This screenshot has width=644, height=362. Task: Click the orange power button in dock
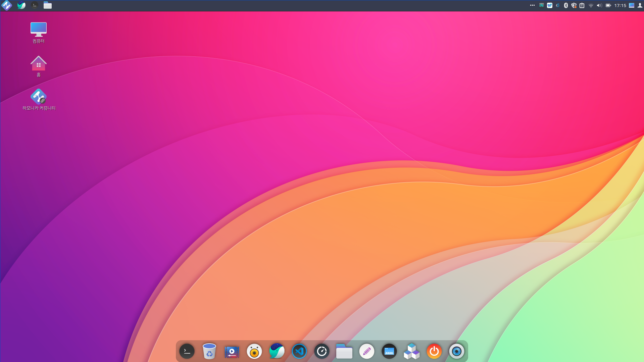pos(434,351)
